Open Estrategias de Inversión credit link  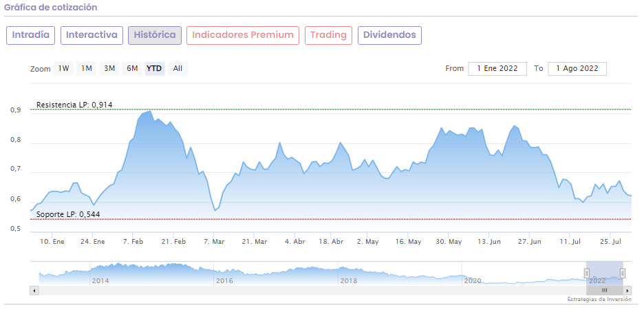(599, 300)
